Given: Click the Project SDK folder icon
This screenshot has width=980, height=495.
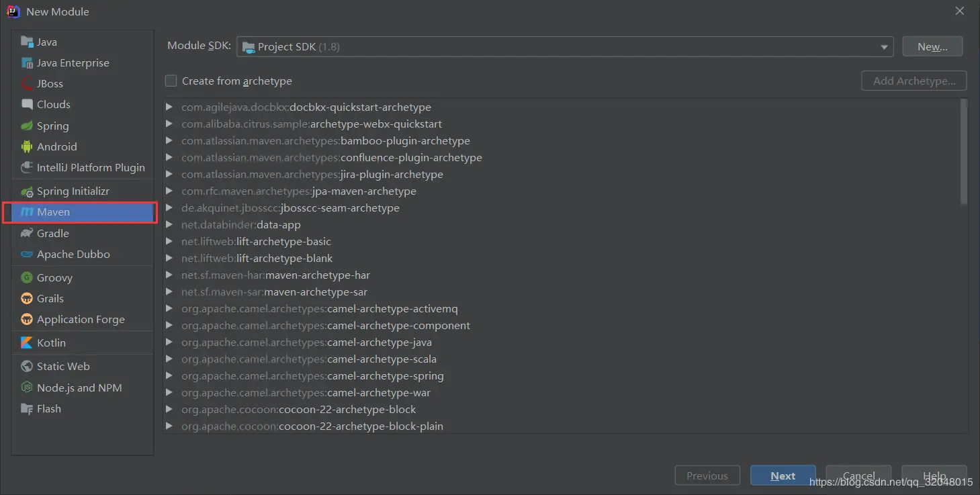Looking at the screenshot, I should coord(248,46).
